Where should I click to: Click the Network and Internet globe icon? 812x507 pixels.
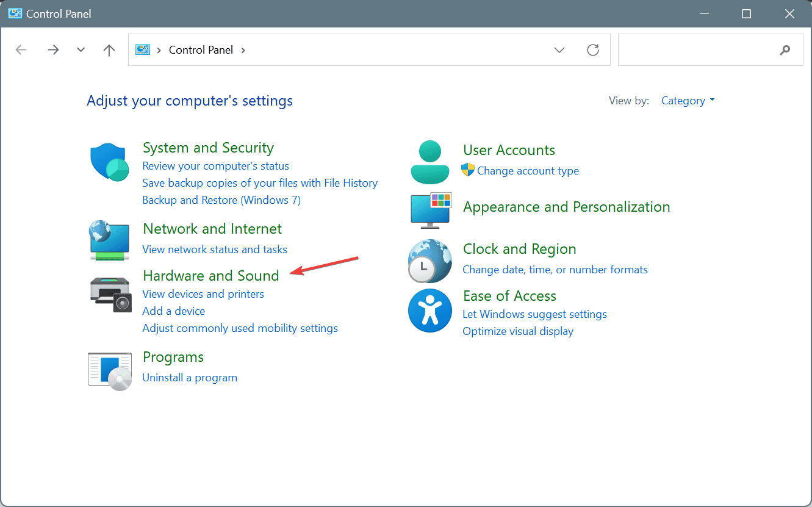[x=109, y=240]
